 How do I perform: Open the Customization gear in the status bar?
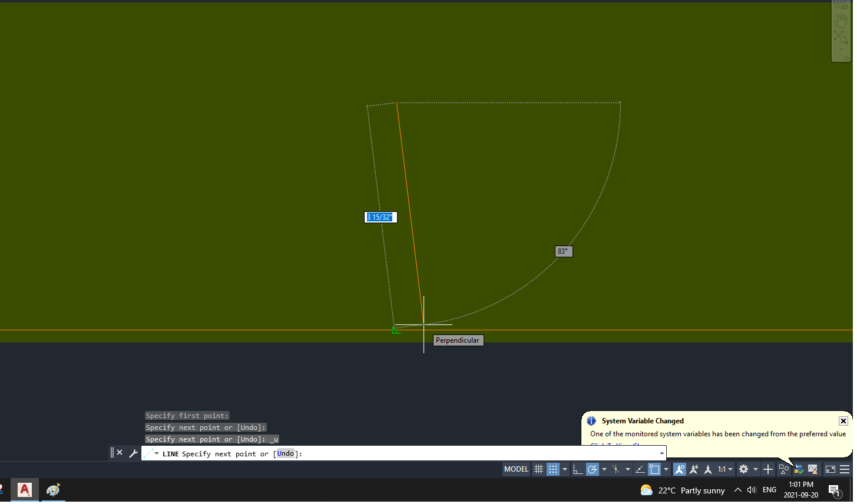pos(745,469)
